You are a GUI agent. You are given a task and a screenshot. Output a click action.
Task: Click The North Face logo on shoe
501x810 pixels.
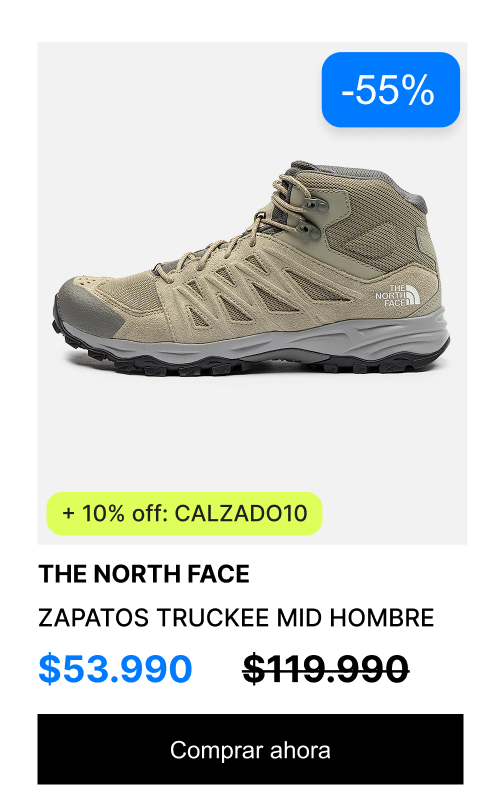(x=397, y=295)
